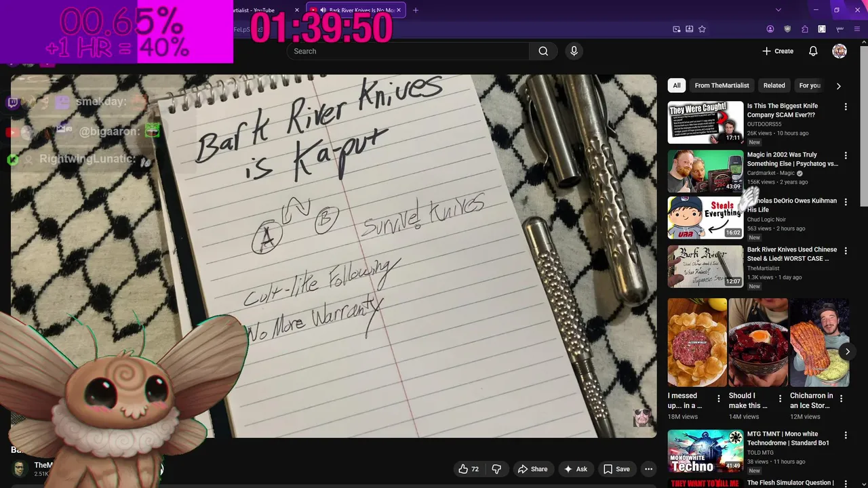Open options for 'Bark River Knives Used Chinese Steel' video
Image resolution: width=868 pixels, height=488 pixels.
pyautogui.click(x=846, y=250)
